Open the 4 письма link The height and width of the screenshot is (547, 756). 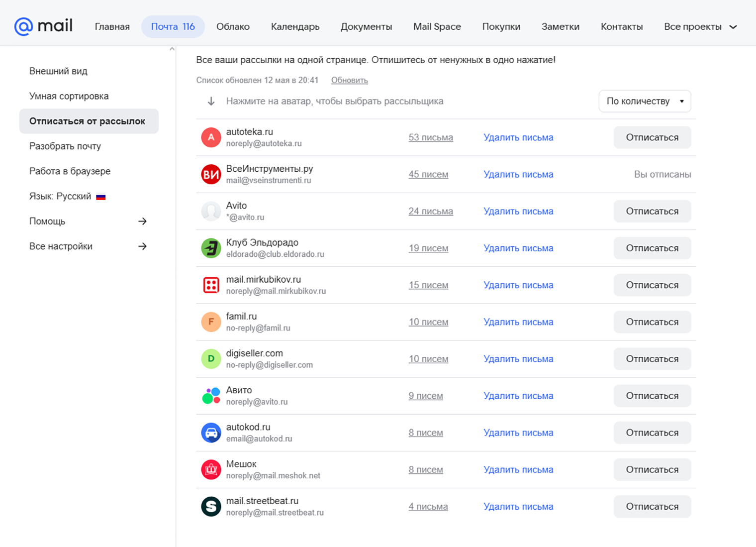[x=428, y=507]
